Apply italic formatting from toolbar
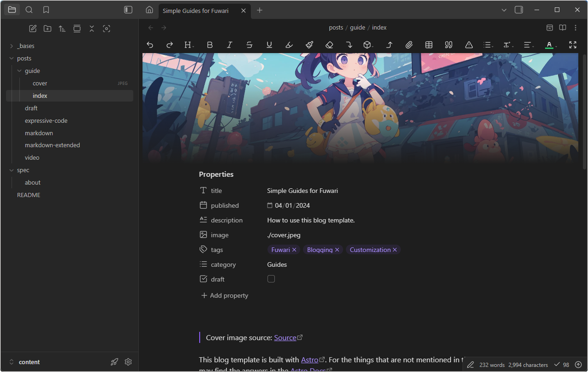This screenshot has height=372, width=588. click(x=229, y=45)
